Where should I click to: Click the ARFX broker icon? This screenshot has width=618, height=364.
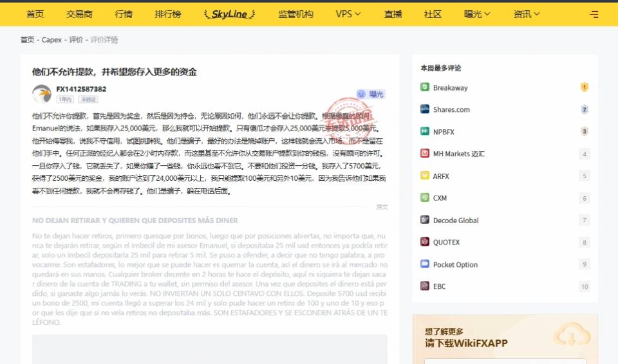tap(424, 176)
